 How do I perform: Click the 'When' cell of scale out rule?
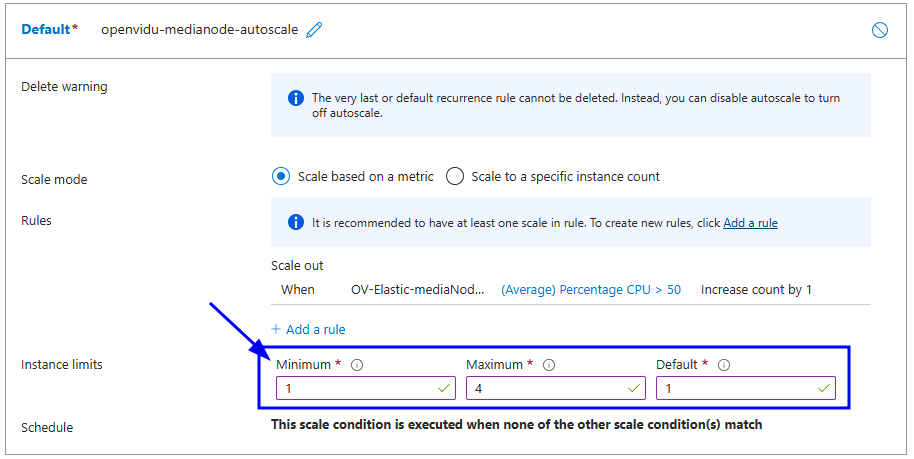pyautogui.click(x=297, y=290)
